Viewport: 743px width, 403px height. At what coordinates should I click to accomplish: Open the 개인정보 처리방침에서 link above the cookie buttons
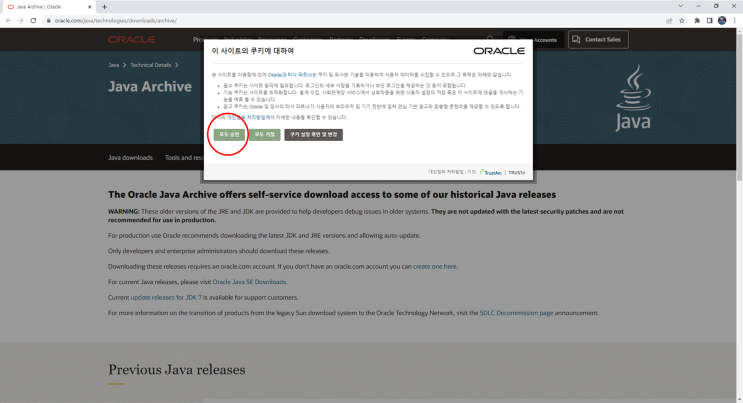click(250, 117)
